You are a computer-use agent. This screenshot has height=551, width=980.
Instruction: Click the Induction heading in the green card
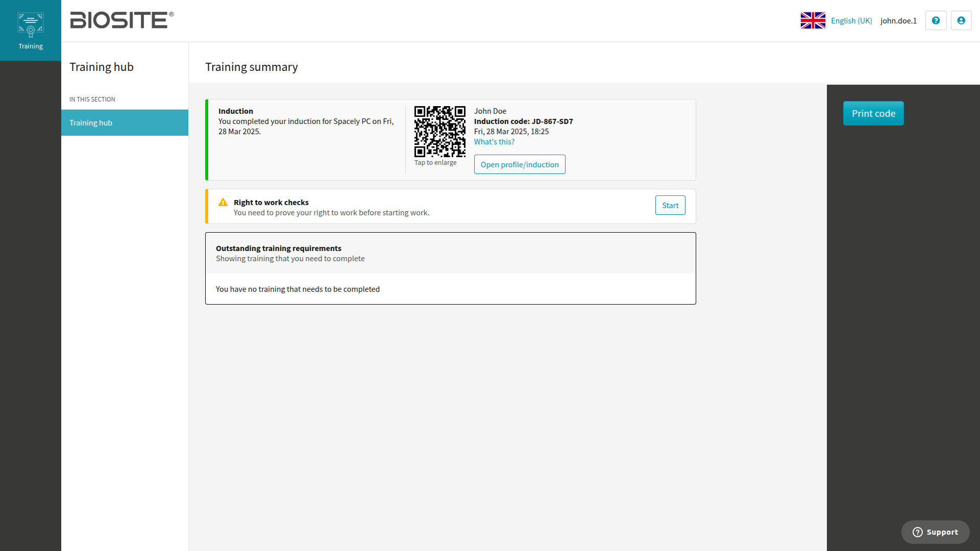[x=235, y=111]
